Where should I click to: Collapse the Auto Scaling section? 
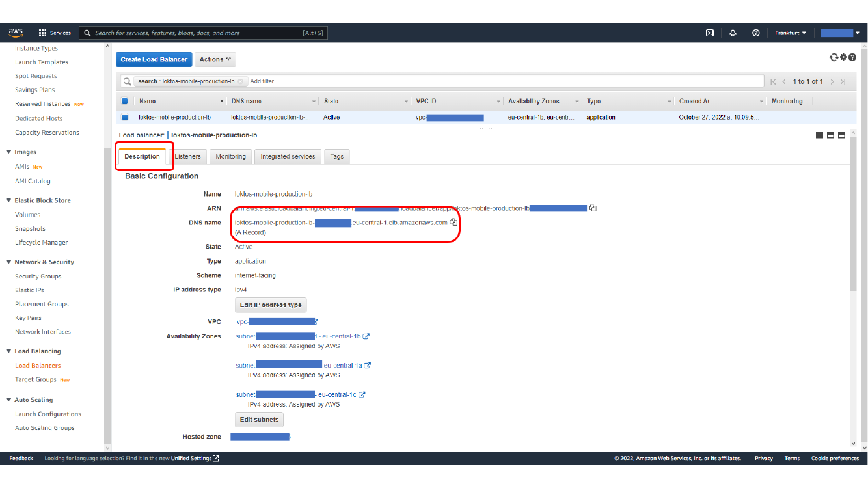click(x=8, y=400)
